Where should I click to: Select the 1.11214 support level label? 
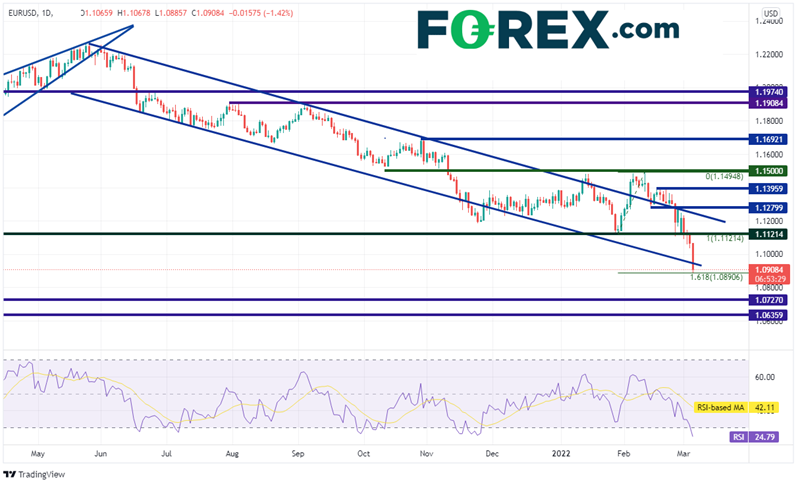[x=768, y=234]
